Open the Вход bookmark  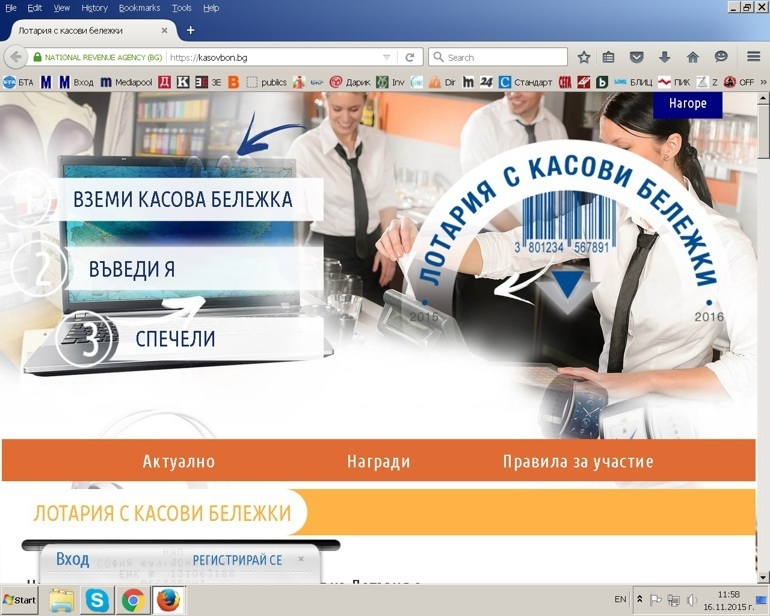(x=76, y=83)
